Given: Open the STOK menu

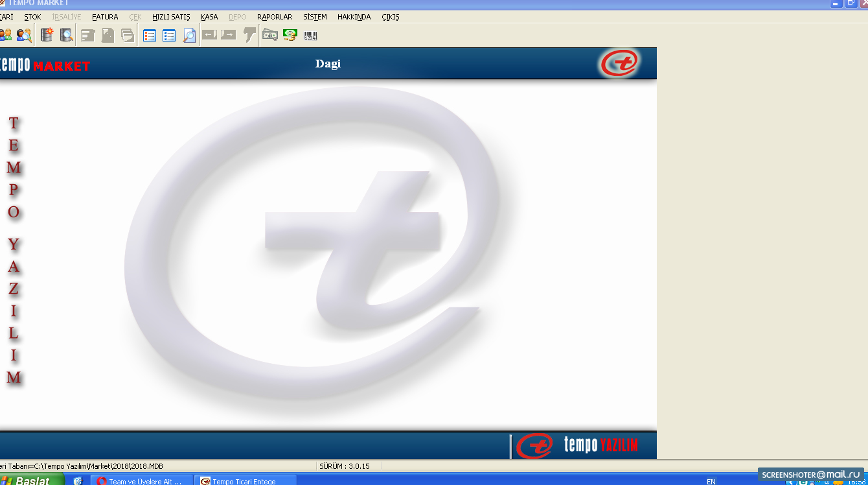Looking at the screenshot, I should tap(32, 17).
